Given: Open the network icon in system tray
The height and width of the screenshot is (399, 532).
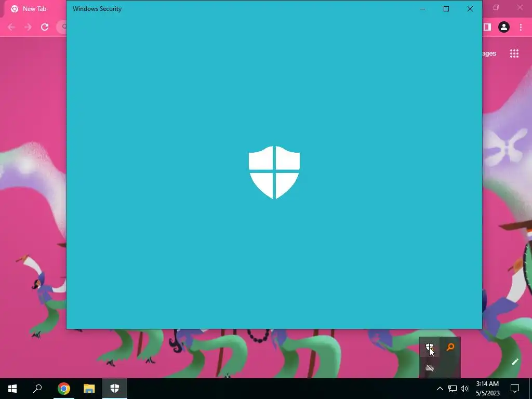Looking at the screenshot, I should point(453,389).
